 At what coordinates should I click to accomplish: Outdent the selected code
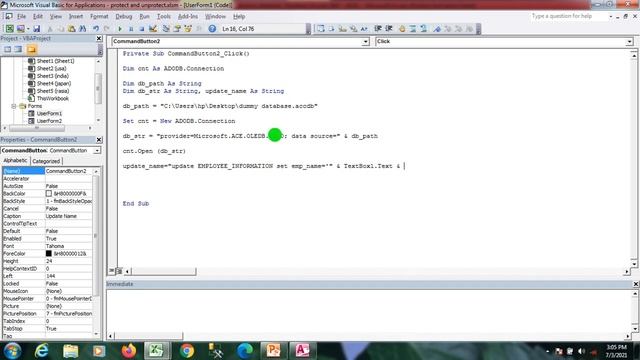point(389,29)
